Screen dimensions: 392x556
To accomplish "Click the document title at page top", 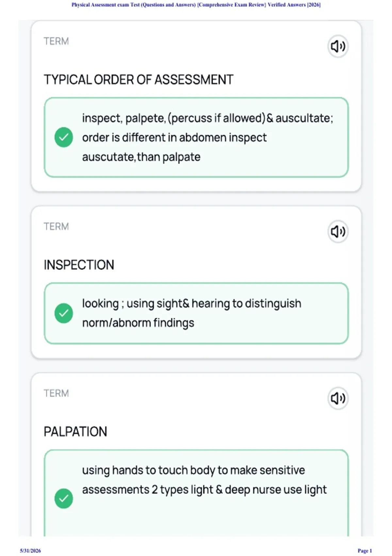I will click(x=196, y=5).
